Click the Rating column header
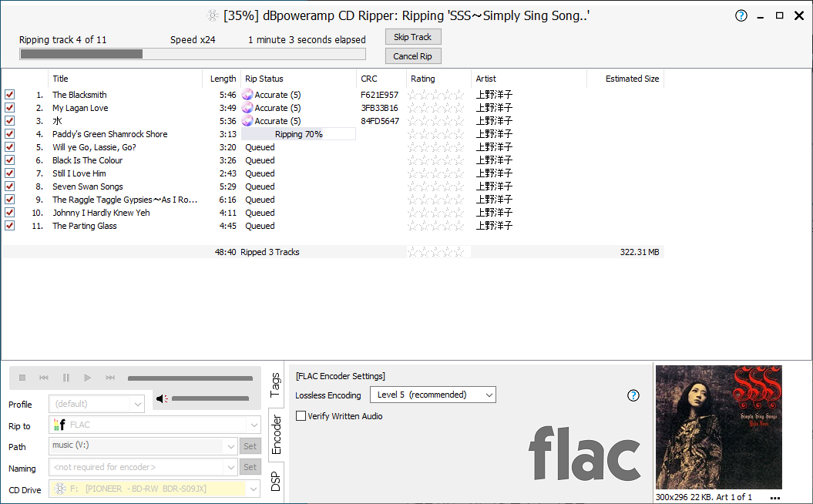Viewport: 813px width, 504px height. click(438, 79)
